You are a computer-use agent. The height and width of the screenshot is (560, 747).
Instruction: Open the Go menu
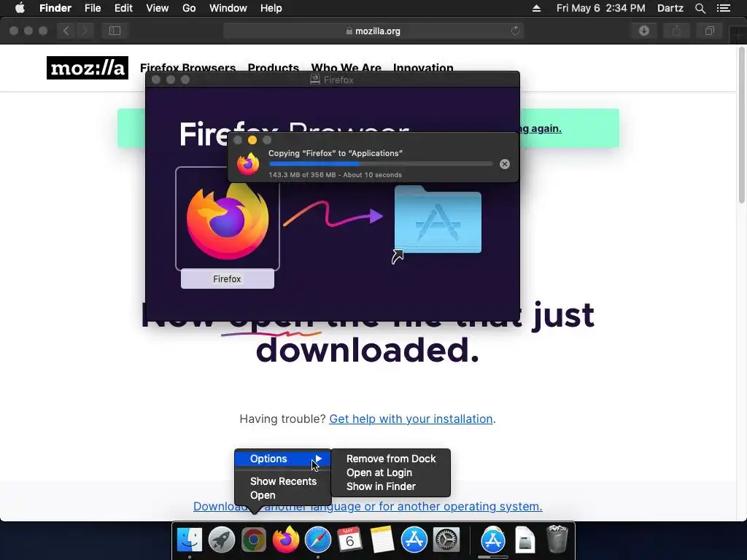(189, 8)
